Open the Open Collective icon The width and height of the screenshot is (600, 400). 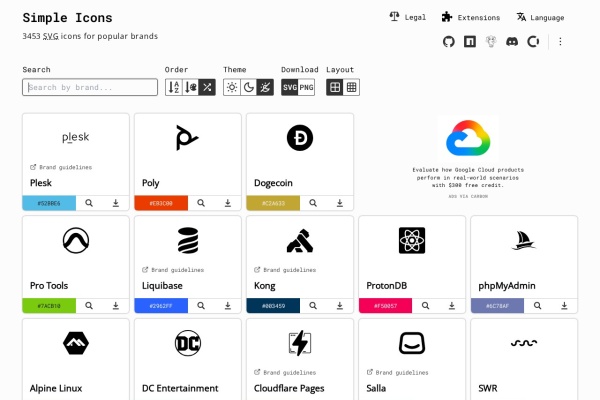533,41
